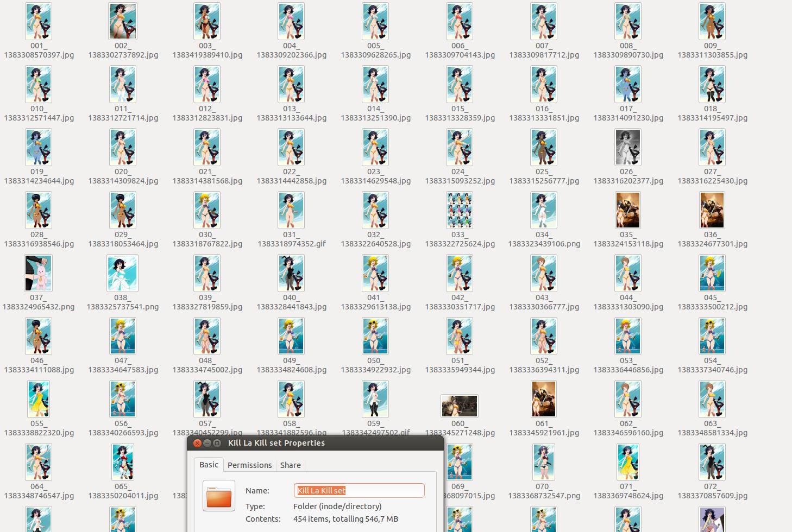The image size is (792, 532).
Task: Select thumbnail 047_1383334647583.jpg
Action: click(123, 336)
